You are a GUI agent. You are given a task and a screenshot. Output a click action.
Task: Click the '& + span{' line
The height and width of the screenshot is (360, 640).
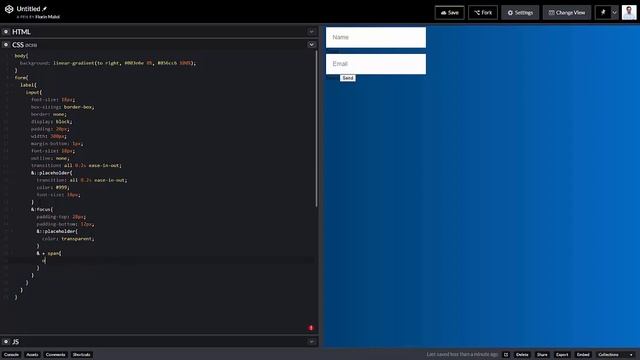tap(49, 253)
